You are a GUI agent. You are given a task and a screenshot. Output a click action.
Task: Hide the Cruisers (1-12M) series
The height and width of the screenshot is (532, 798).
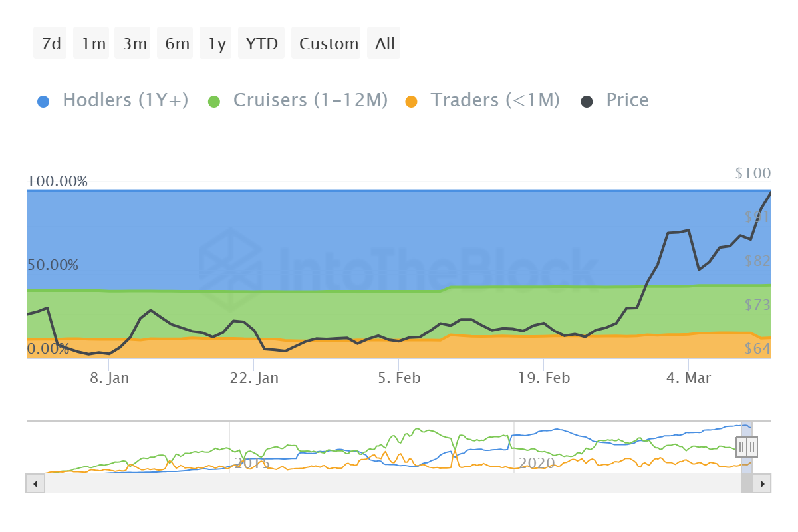tap(310, 100)
